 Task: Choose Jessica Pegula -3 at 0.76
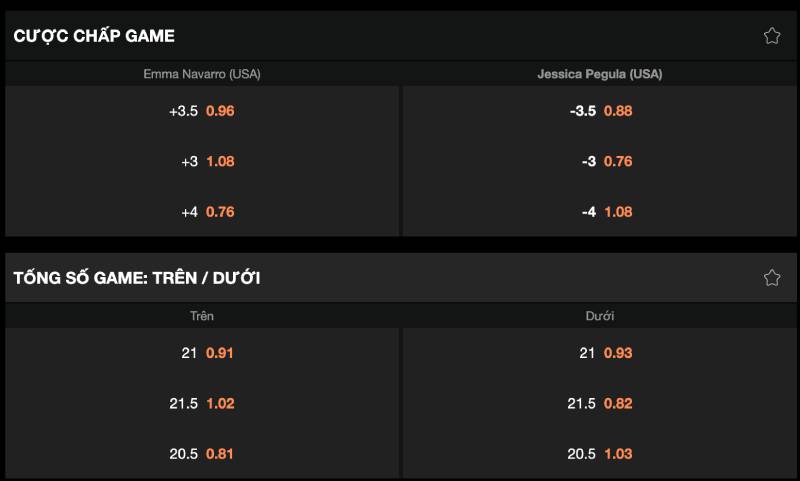point(600,161)
